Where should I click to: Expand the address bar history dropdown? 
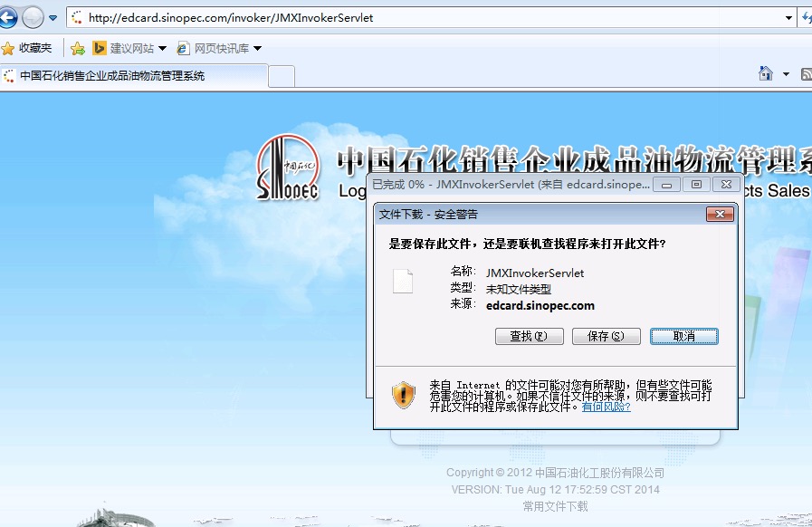(788, 17)
